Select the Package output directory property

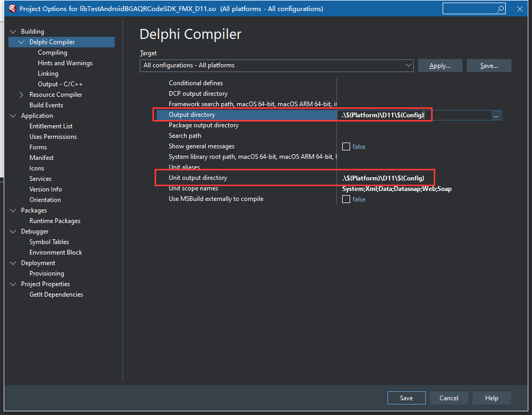[203, 125]
